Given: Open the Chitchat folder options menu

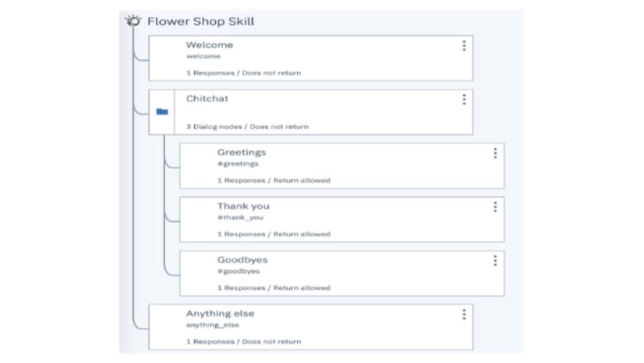Looking at the screenshot, I should point(464,99).
